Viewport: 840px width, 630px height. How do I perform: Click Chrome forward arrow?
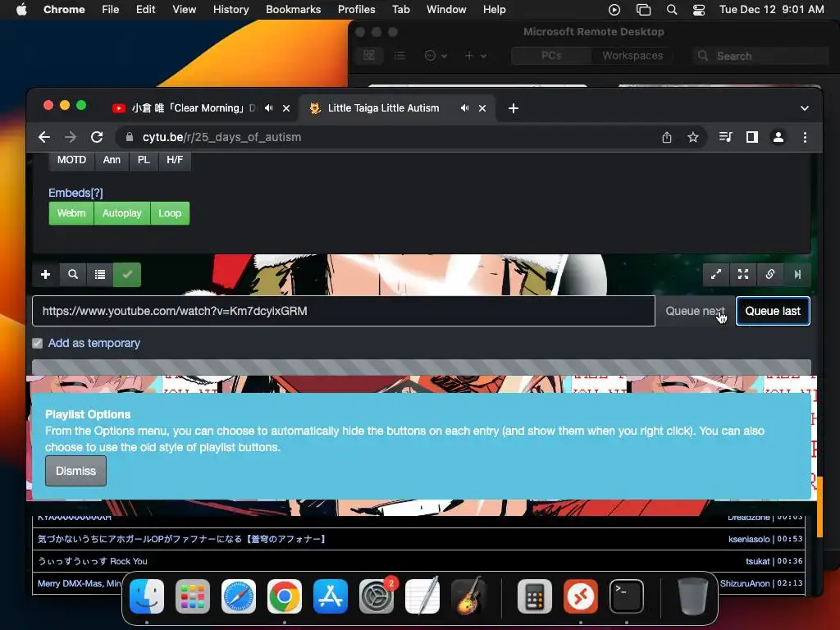pos(71,138)
